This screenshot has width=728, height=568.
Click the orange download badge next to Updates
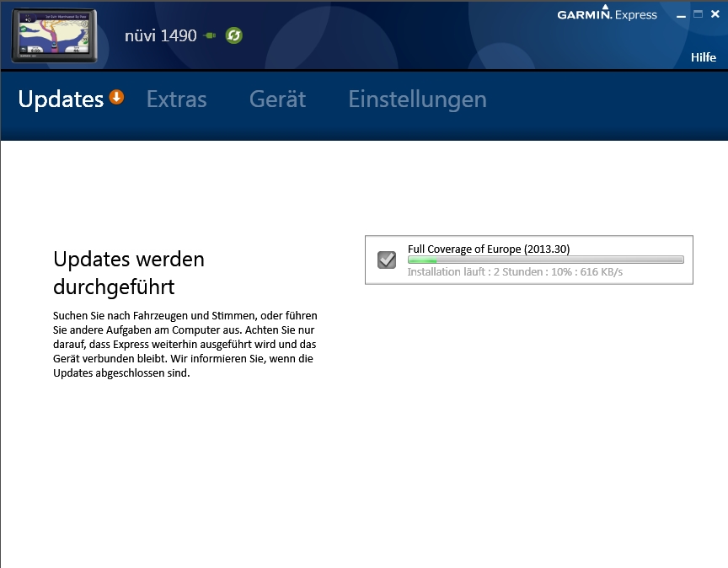point(116,98)
